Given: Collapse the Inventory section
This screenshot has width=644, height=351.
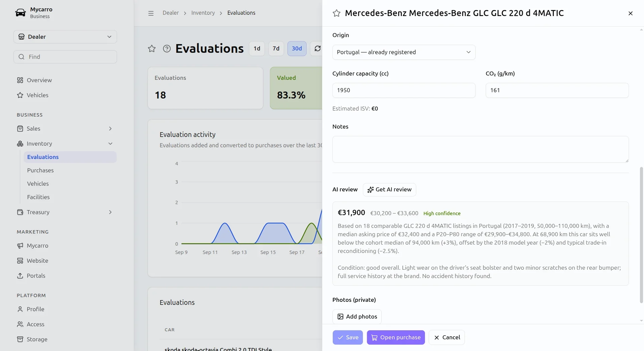Looking at the screenshot, I should coord(110,144).
